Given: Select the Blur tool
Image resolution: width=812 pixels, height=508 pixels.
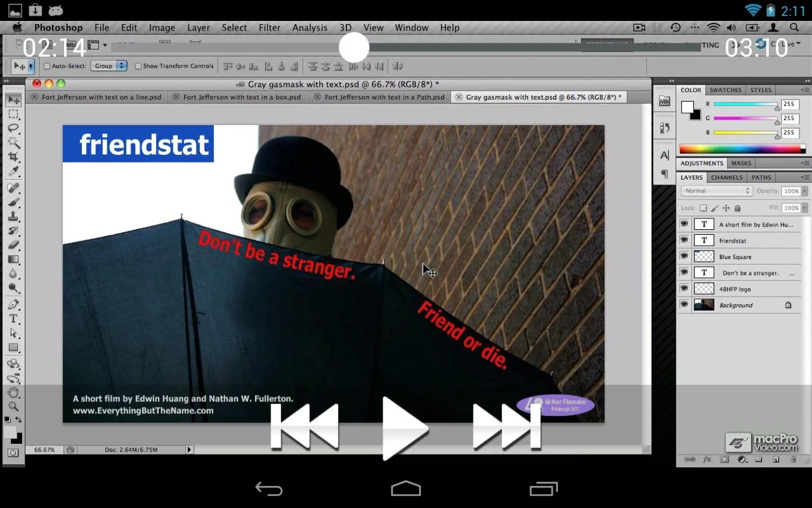Looking at the screenshot, I should point(13,273).
